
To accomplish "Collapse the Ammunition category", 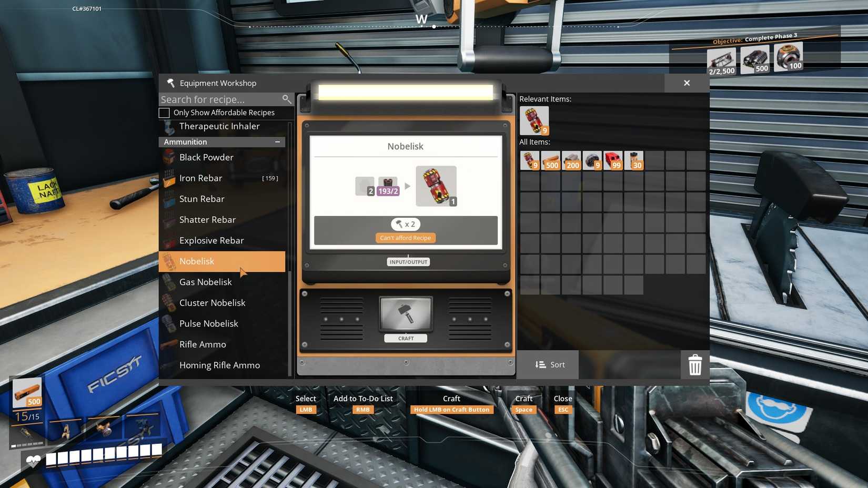I will pyautogui.click(x=277, y=142).
